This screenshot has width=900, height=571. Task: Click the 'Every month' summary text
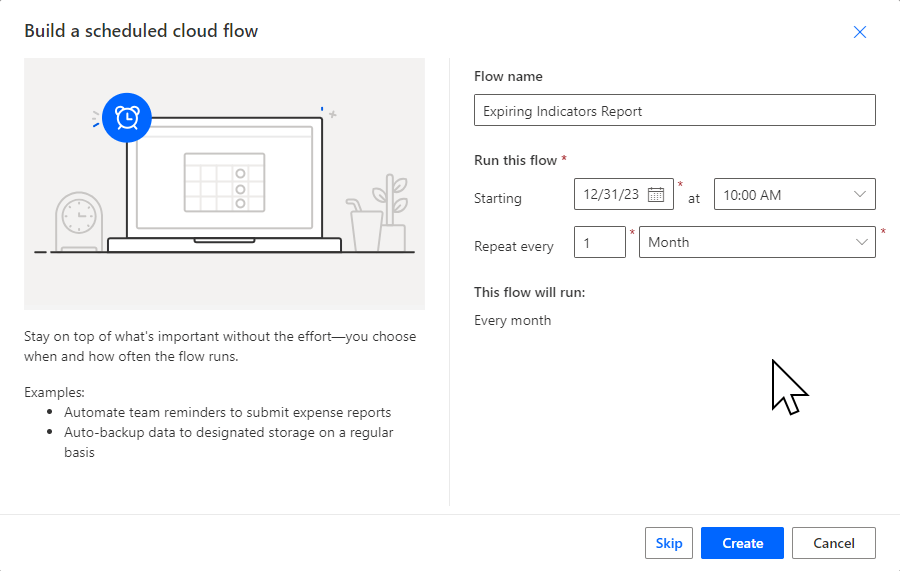512,321
